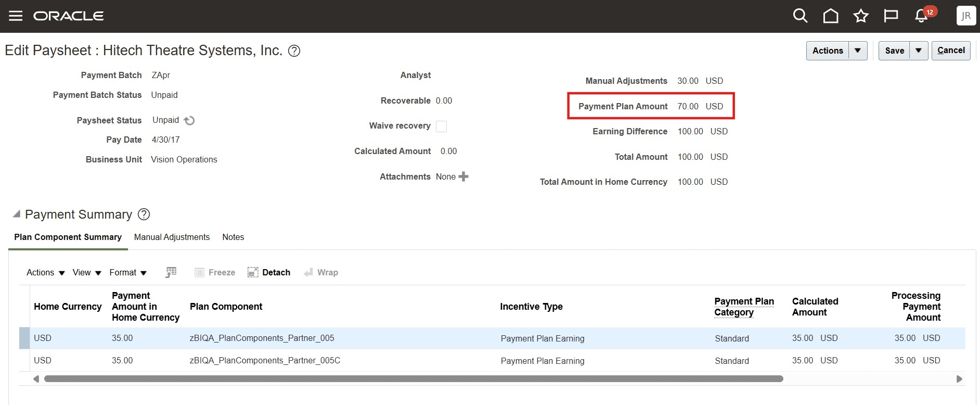Image resolution: width=980 pixels, height=405 pixels.
Task: Click the Wrap toolbar button
Action: point(321,272)
